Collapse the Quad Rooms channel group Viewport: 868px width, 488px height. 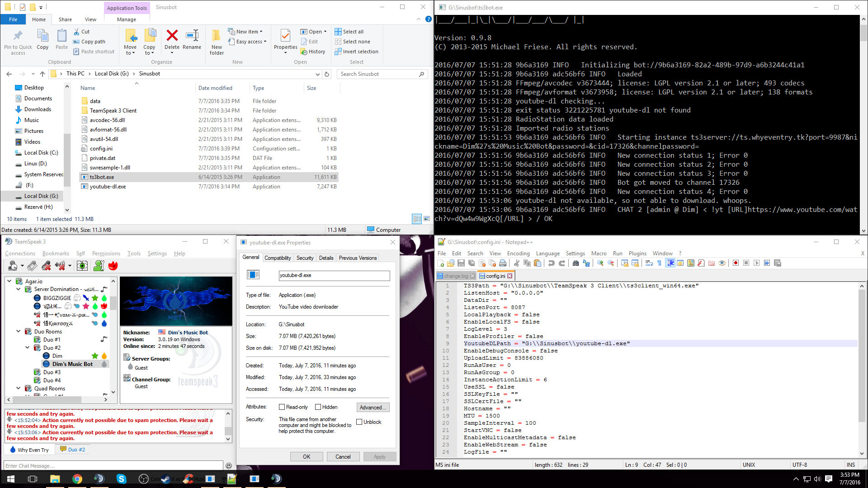[x=19, y=388]
